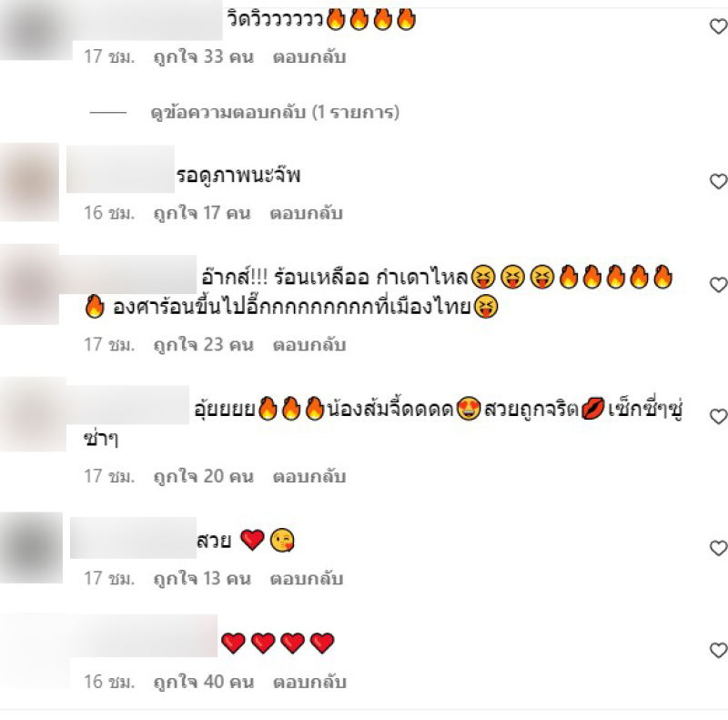Reply to the สวย comment
This screenshot has width=728, height=720.
pos(307,579)
